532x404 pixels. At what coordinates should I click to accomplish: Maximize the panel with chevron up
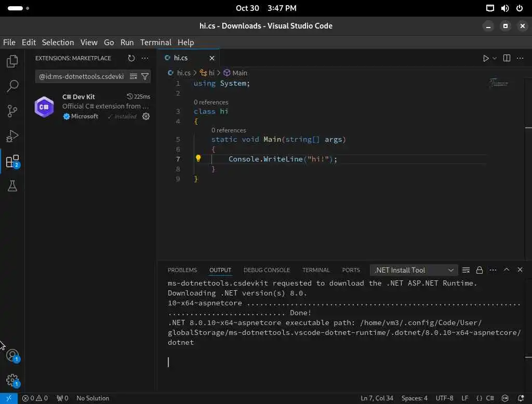507,270
